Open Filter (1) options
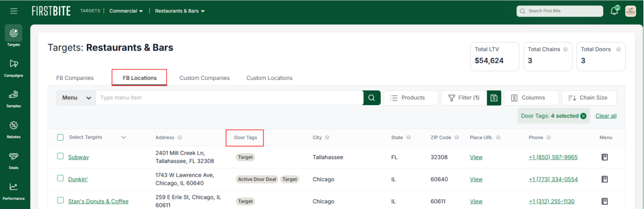 tap(464, 98)
